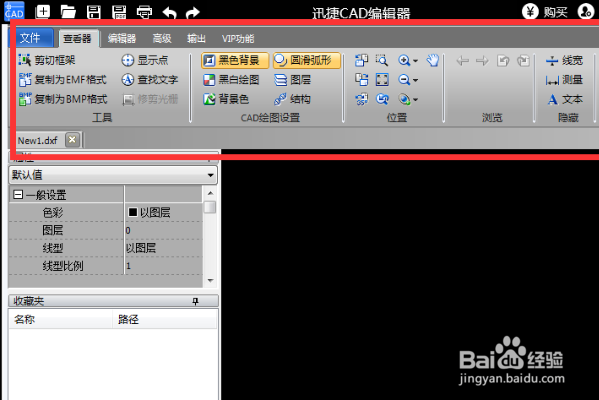Open the VIP功能 tab
This screenshot has width=599, height=400.
pos(238,39)
